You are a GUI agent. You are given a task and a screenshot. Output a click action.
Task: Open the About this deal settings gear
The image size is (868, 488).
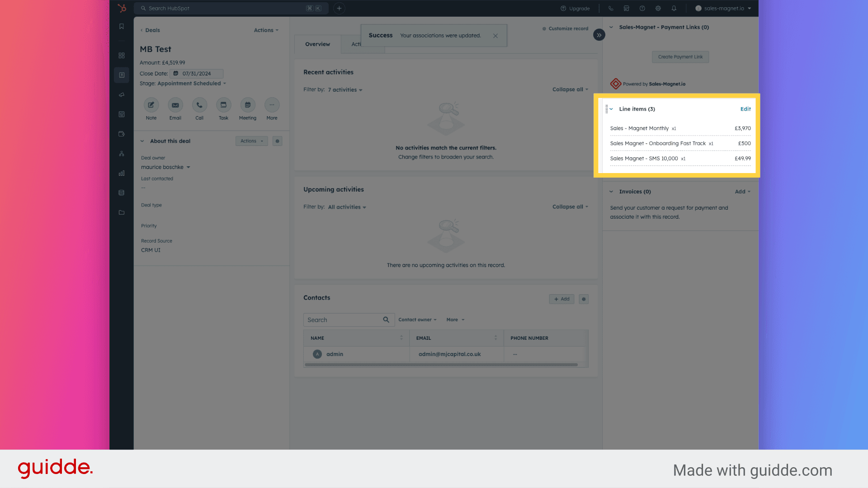[278, 141]
